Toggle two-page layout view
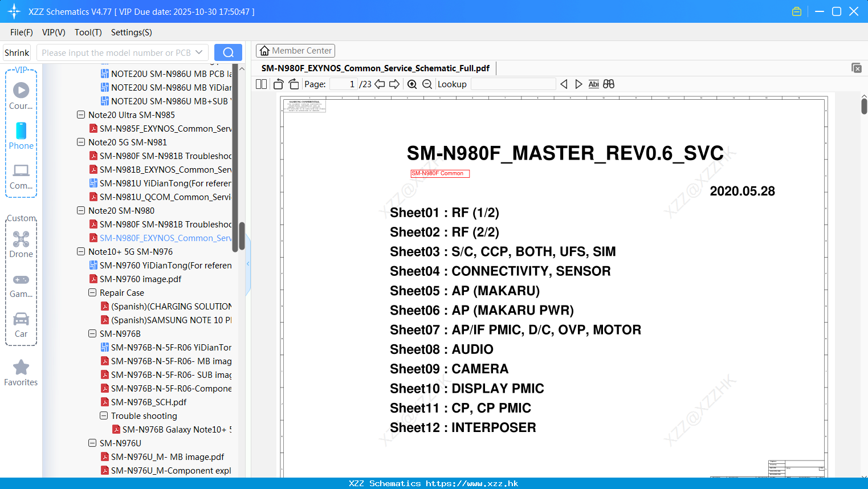This screenshot has width=868, height=489. tap(260, 84)
